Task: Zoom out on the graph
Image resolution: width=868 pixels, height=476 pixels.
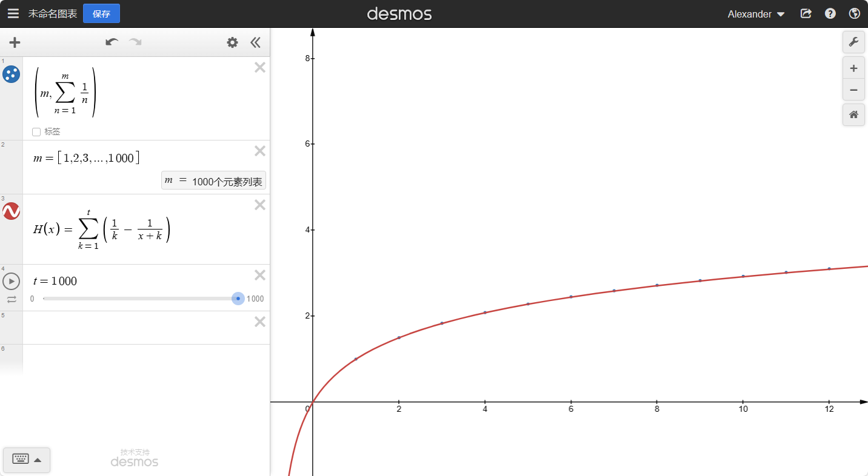Action: [x=853, y=90]
